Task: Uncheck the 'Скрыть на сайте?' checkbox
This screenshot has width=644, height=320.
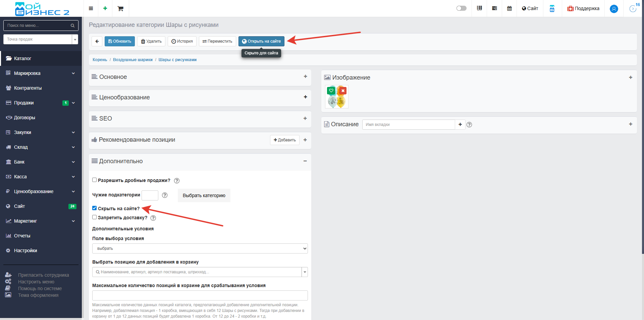Action: (95, 208)
